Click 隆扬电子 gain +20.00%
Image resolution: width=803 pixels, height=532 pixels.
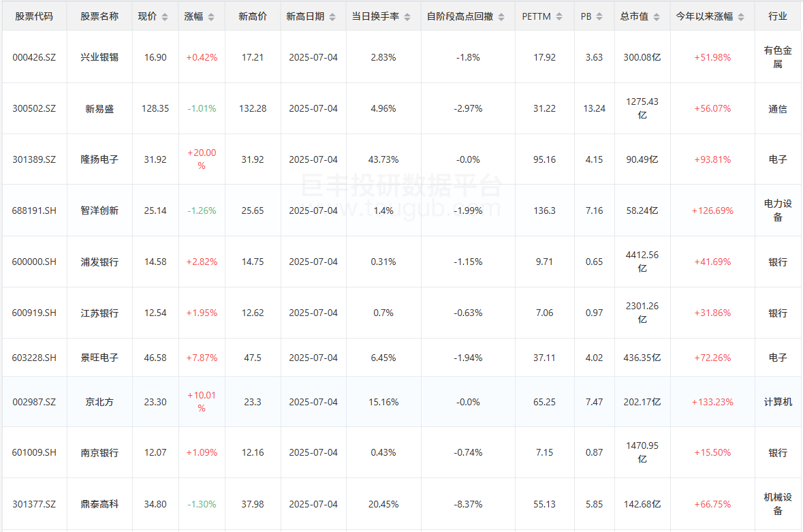[202, 159]
